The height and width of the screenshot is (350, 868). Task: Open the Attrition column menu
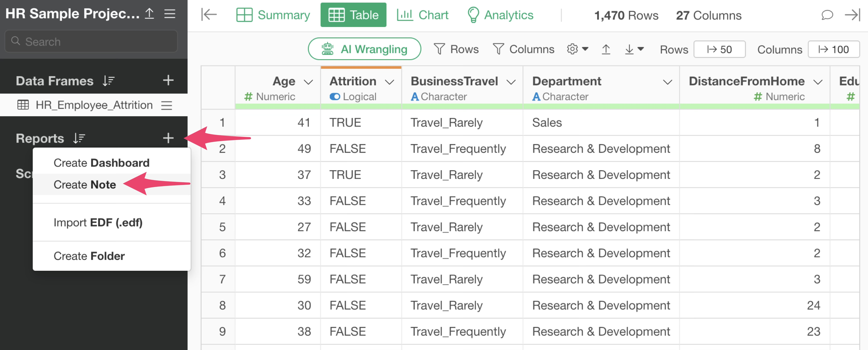[x=389, y=82]
